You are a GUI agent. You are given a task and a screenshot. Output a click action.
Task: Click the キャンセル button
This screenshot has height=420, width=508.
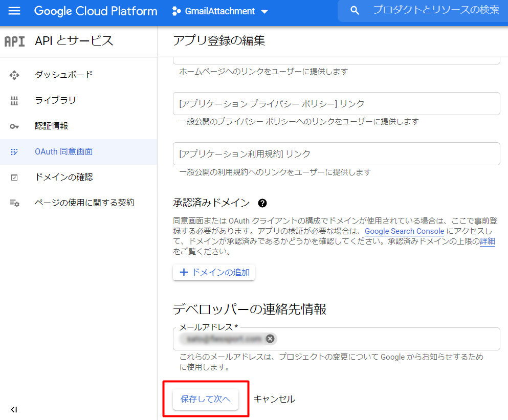[274, 399]
